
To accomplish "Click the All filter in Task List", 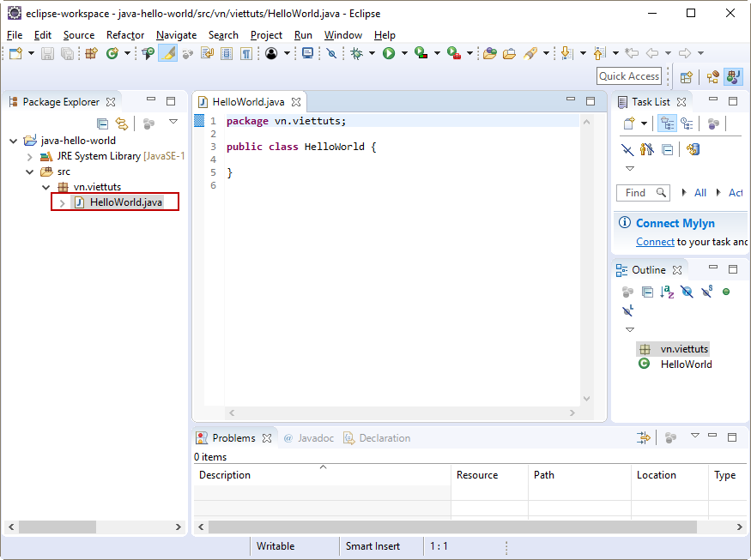I will pos(700,193).
